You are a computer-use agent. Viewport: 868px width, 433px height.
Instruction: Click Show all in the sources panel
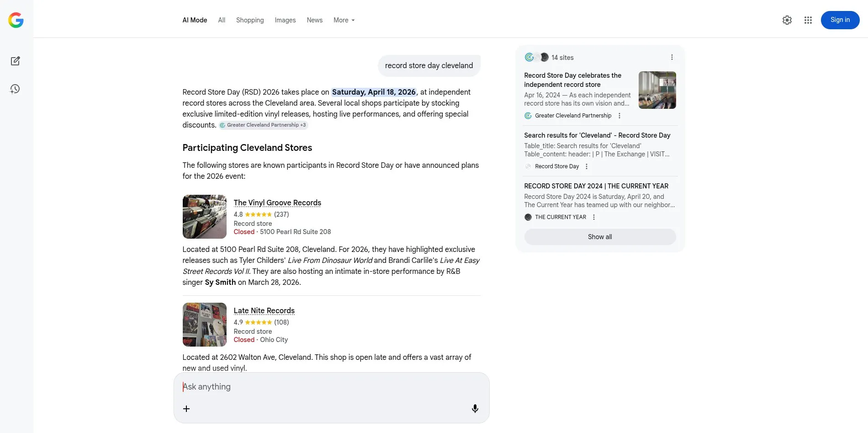599,237
